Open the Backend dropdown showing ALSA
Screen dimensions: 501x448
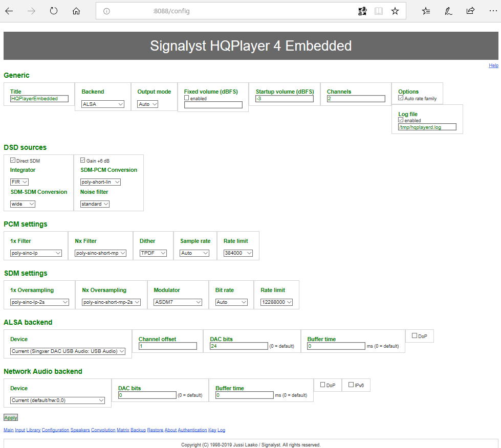[x=103, y=104]
